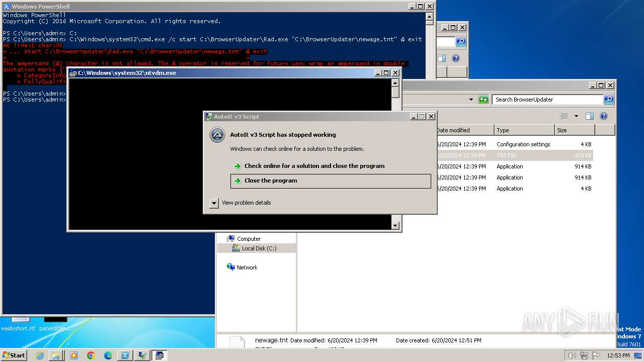Sort by Type column header
The height and width of the screenshot is (362, 644).
point(524,130)
